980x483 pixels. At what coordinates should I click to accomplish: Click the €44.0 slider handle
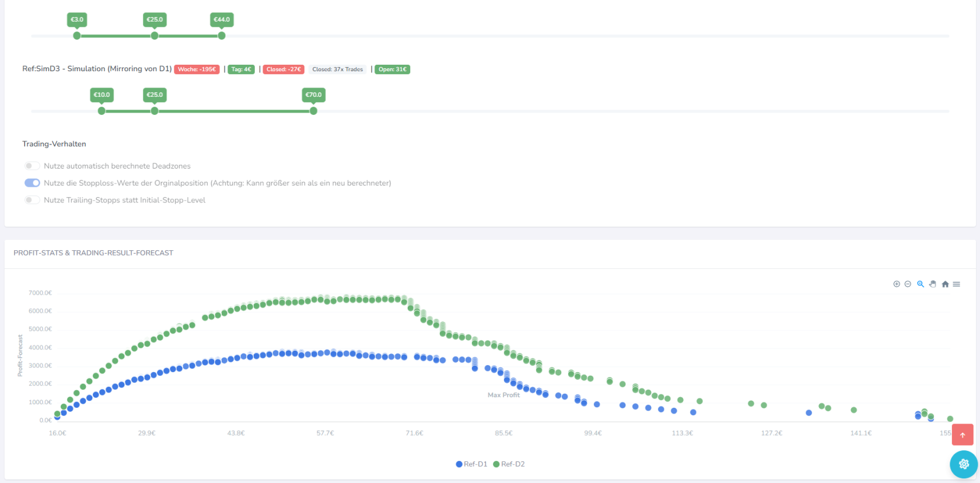coord(222,36)
